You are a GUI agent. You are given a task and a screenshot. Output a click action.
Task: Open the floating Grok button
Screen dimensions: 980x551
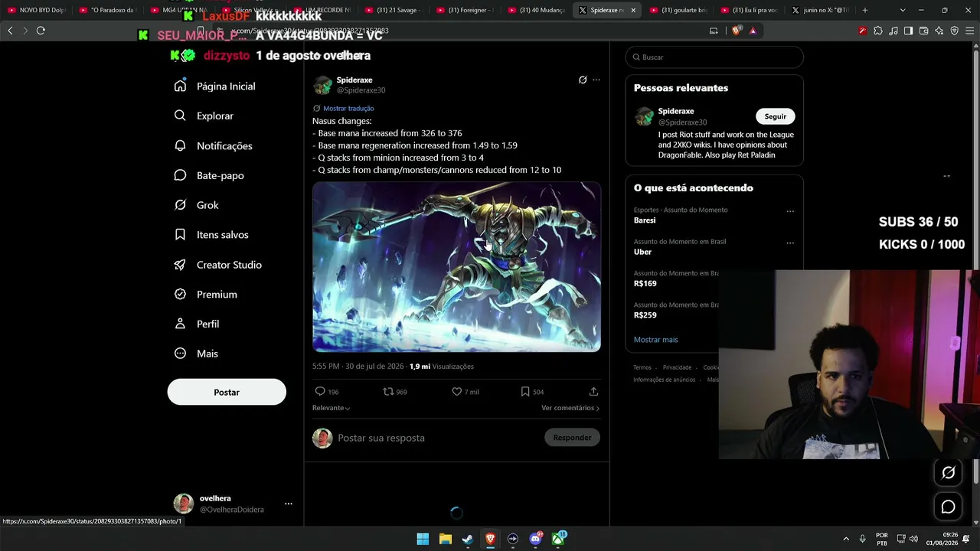pyautogui.click(x=948, y=473)
